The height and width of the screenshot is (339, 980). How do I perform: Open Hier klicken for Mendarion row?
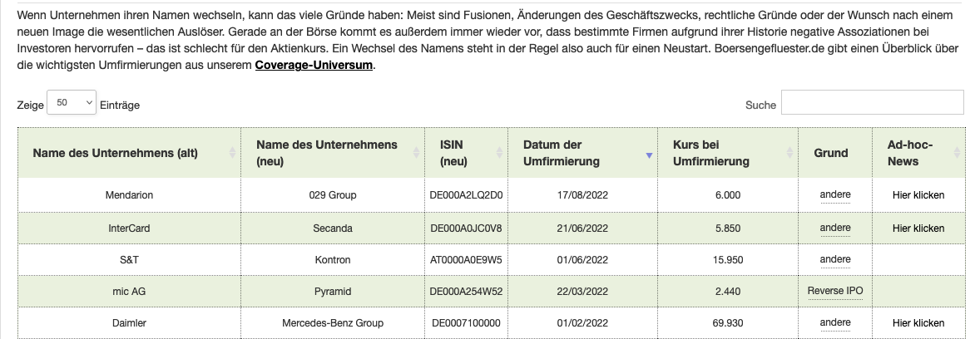918,194
